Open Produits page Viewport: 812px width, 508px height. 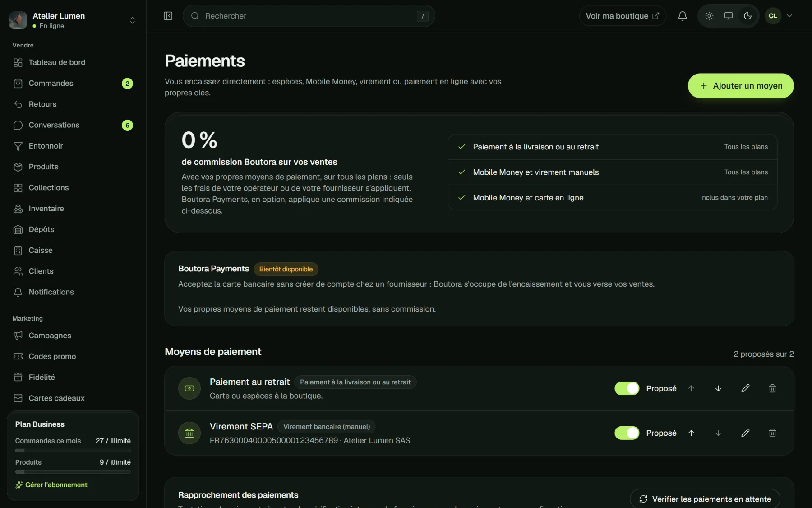(73, 167)
